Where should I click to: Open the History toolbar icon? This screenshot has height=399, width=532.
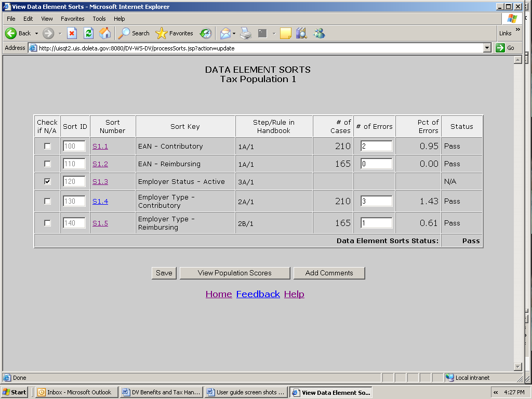point(206,33)
